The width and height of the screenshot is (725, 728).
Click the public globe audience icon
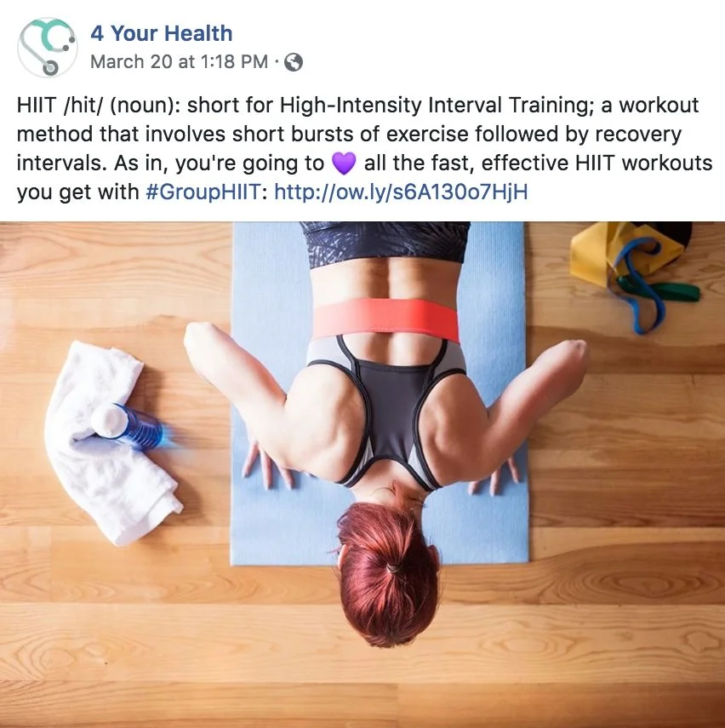point(294,62)
